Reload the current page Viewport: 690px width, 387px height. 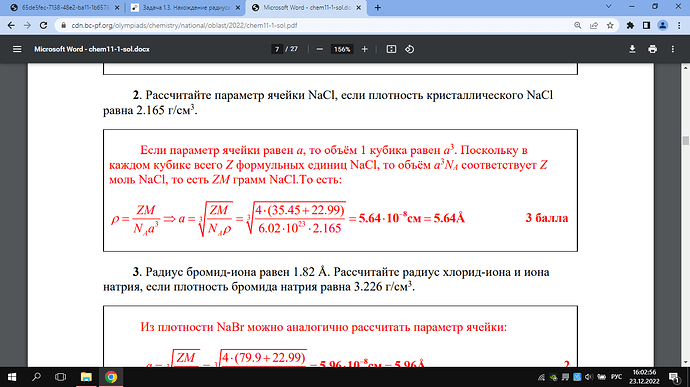pos(43,26)
